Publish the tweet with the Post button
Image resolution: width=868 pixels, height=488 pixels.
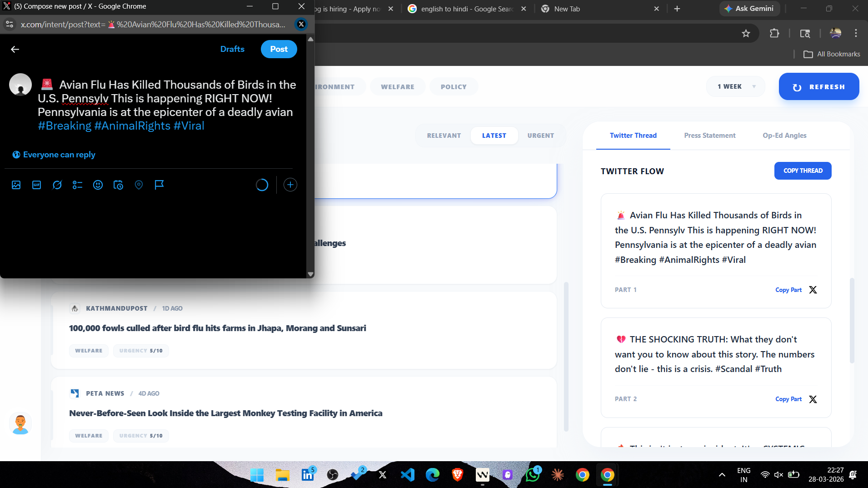279,49
